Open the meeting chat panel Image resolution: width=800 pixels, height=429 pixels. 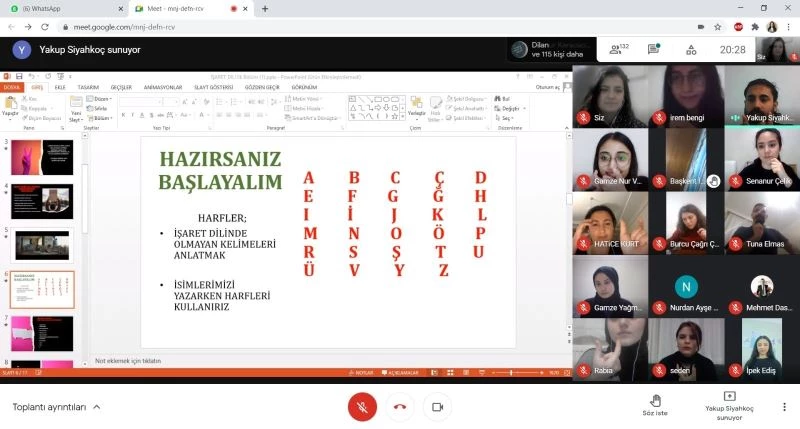tap(653, 49)
